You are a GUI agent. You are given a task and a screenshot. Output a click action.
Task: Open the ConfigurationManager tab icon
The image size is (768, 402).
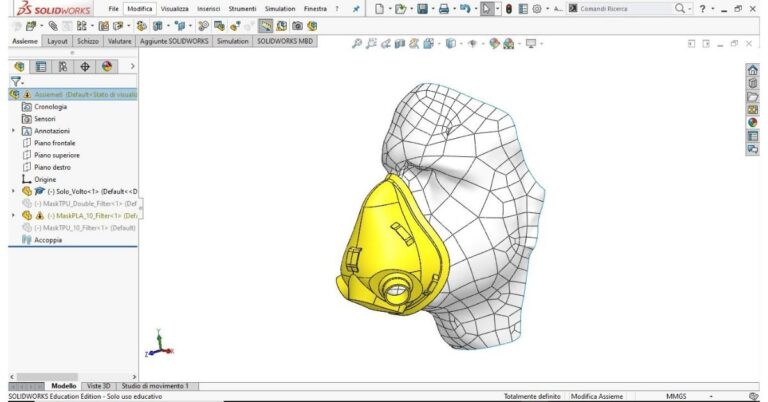coord(63,66)
